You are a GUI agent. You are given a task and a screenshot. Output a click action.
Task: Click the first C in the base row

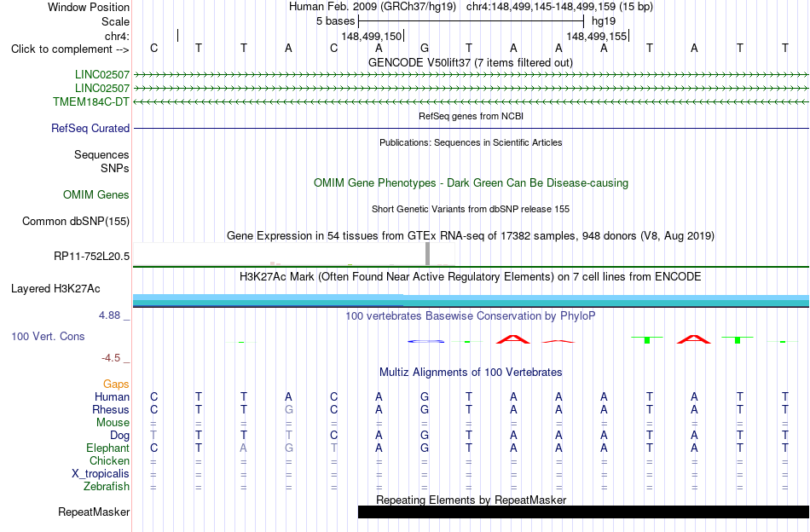(154, 49)
